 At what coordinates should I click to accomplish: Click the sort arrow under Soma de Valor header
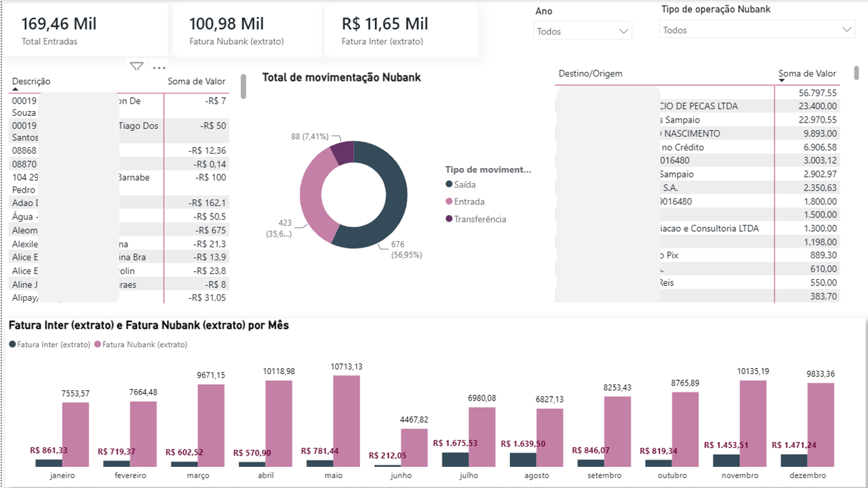782,81
